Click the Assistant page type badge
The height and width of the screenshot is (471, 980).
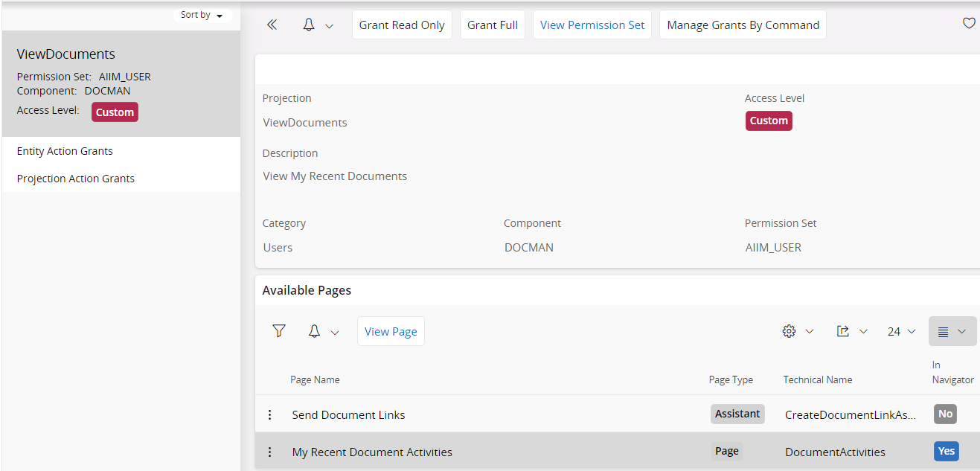737,414
